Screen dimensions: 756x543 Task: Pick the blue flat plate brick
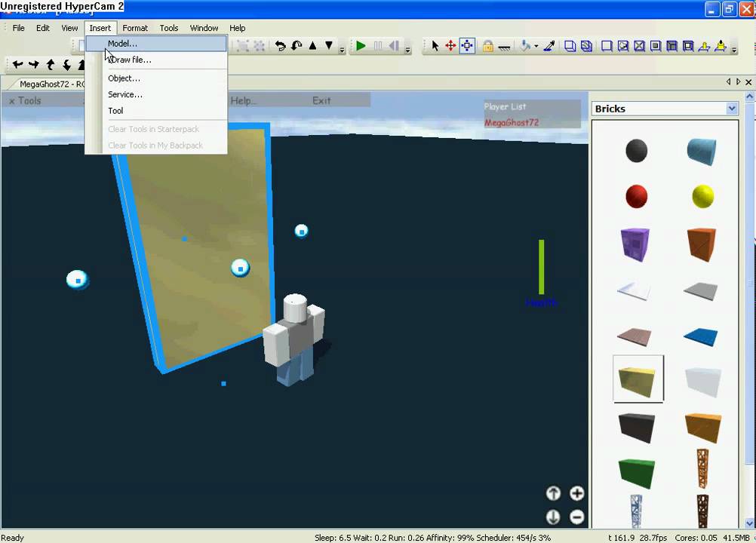(x=701, y=336)
